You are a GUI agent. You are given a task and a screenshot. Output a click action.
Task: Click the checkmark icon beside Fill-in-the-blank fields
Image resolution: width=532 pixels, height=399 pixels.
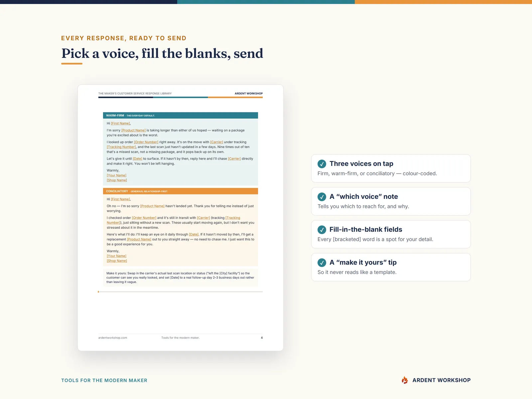(x=322, y=229)
